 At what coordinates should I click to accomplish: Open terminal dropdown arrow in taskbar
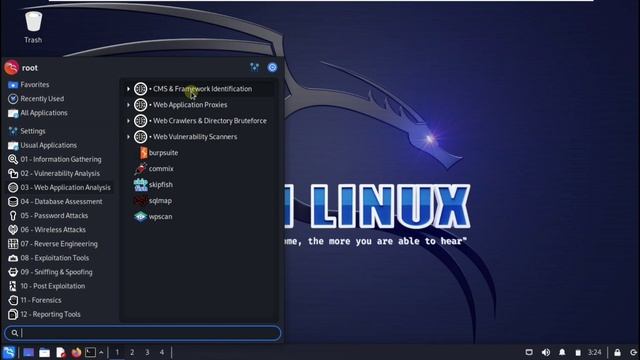click(x=101, y=352)
